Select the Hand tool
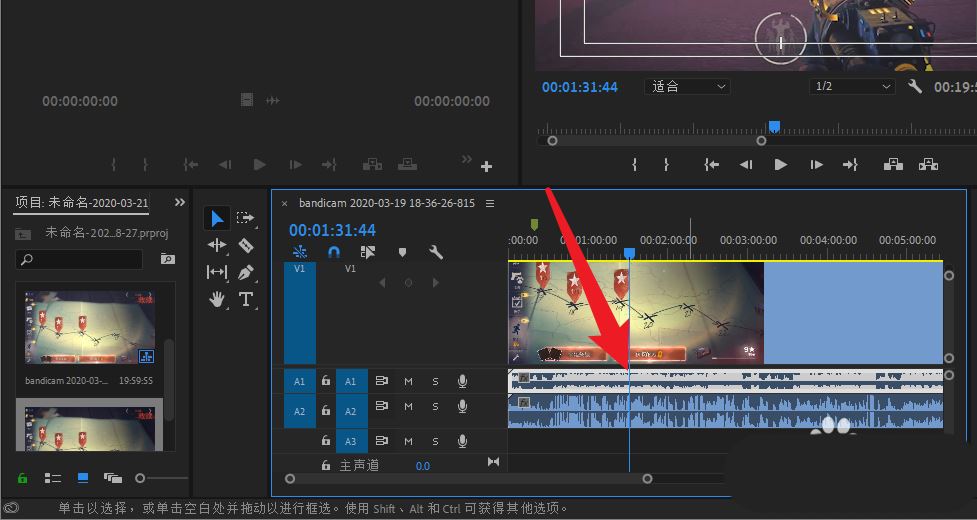Image resolution: width=977 pixels, height=520 pixels. click(x=217, y=300)
